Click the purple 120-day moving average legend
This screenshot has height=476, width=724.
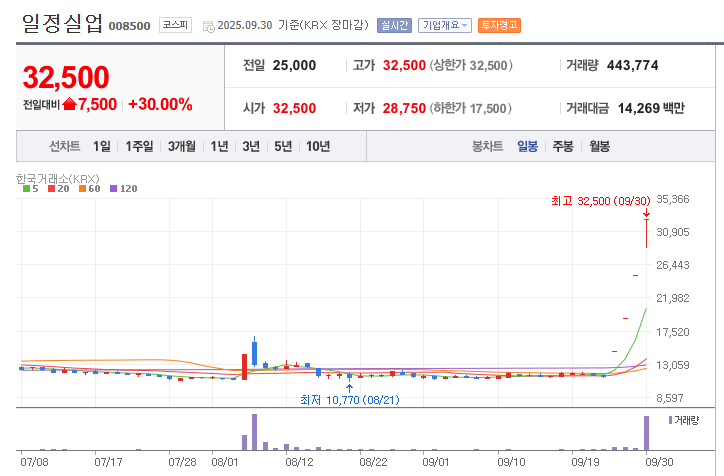click(123, 188)
